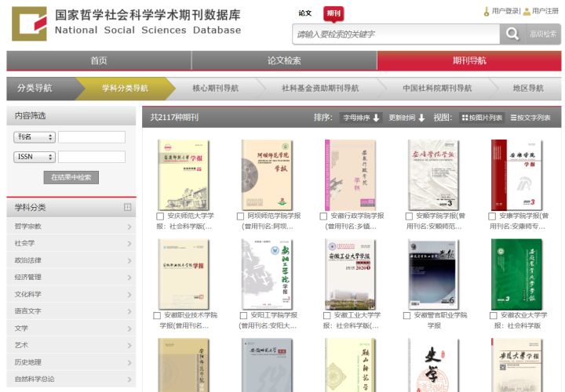Click the down arrow next to 字母排序
Viewport: 565px width, 392px height.
point(376,118)
